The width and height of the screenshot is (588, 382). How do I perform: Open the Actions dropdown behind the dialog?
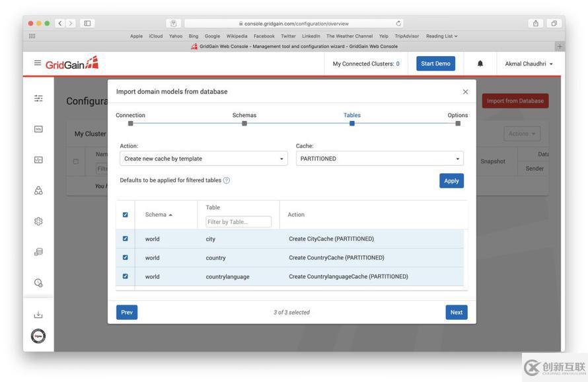(522, 134)
